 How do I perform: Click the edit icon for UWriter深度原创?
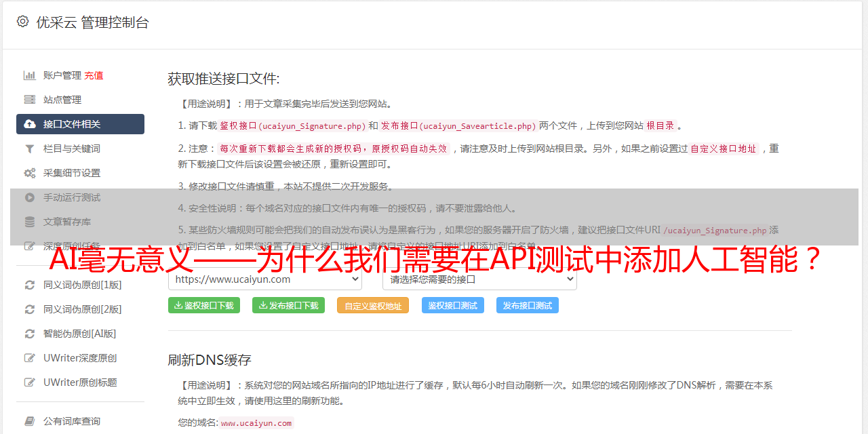[x=30, y=358]
